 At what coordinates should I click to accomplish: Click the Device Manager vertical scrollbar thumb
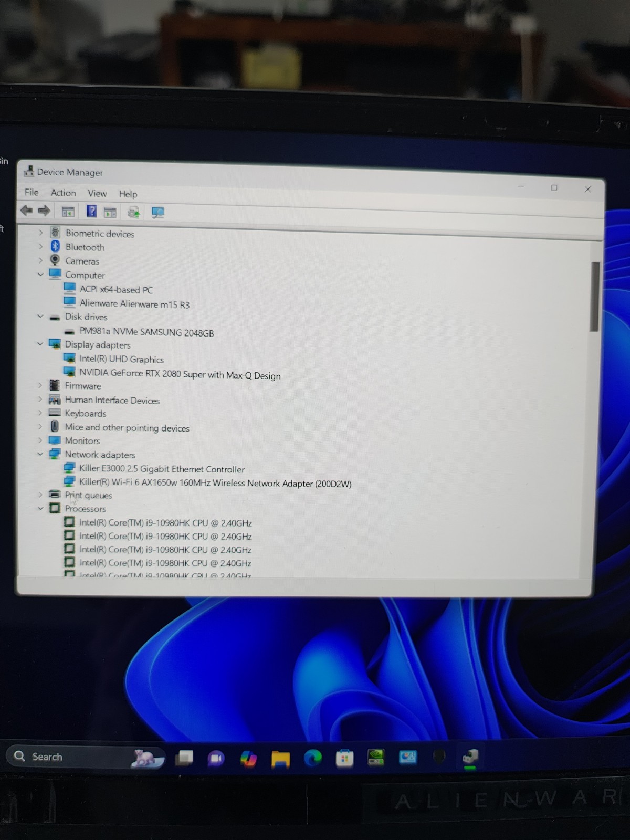pos(594,297)
